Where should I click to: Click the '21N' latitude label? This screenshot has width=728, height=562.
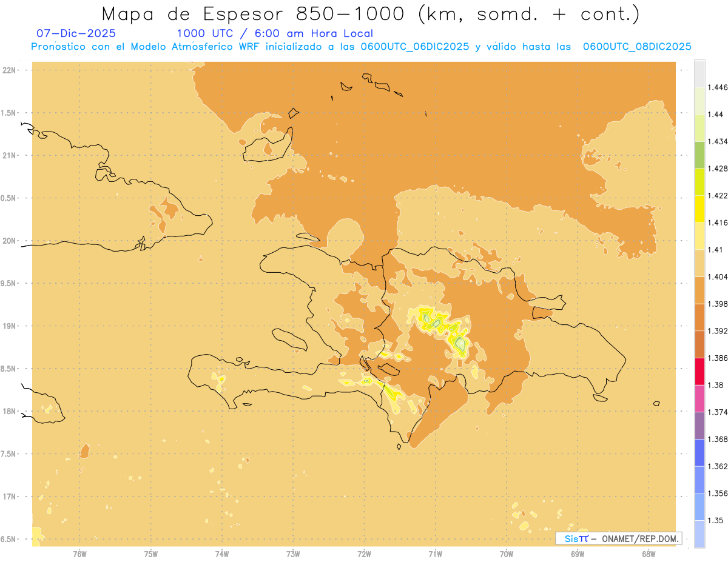click(x=10, y=155)
